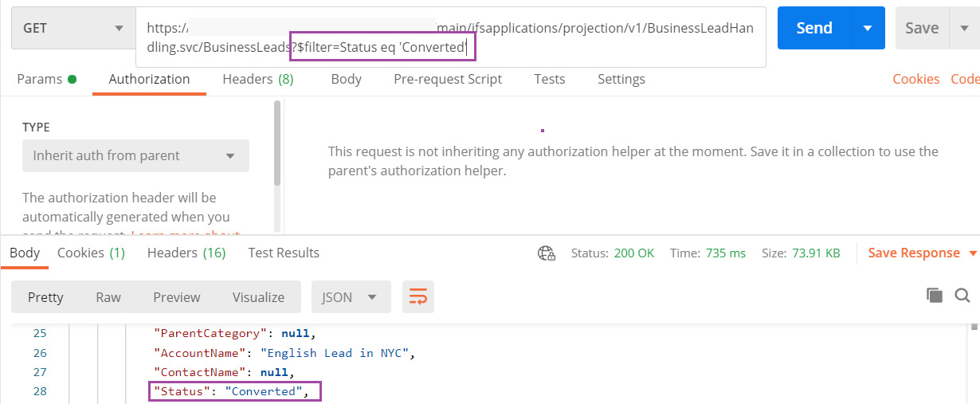Open the request Headers (8) tab
This screenshot has height=404, width=980.
[x=257, y=79]
